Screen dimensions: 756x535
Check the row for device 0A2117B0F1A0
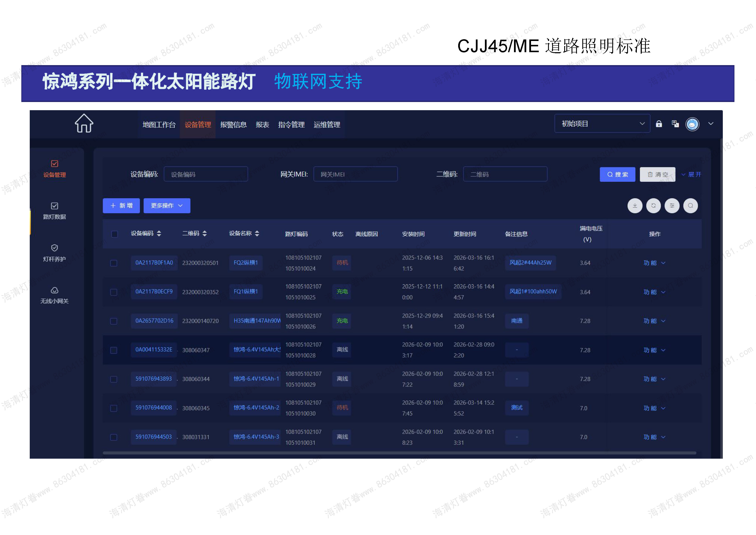(x=114, y=263)
